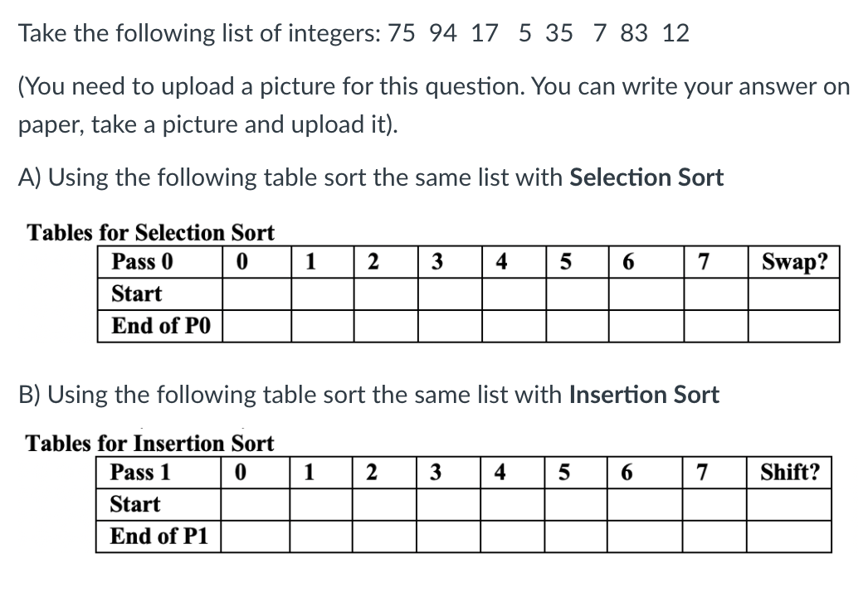The image size is (868, 602).
Task: Click the "Tables for Insertion Sort" heading
Action: tap(150, 444)
